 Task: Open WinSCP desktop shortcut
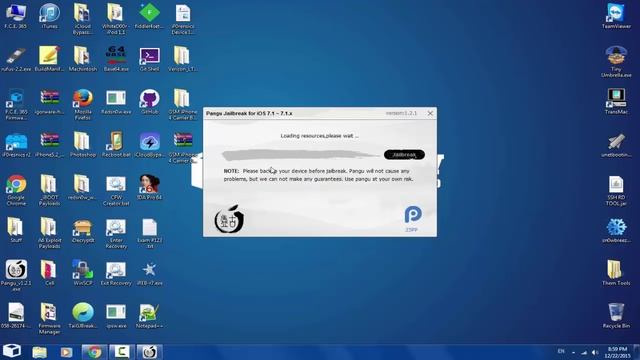(82, 273)
